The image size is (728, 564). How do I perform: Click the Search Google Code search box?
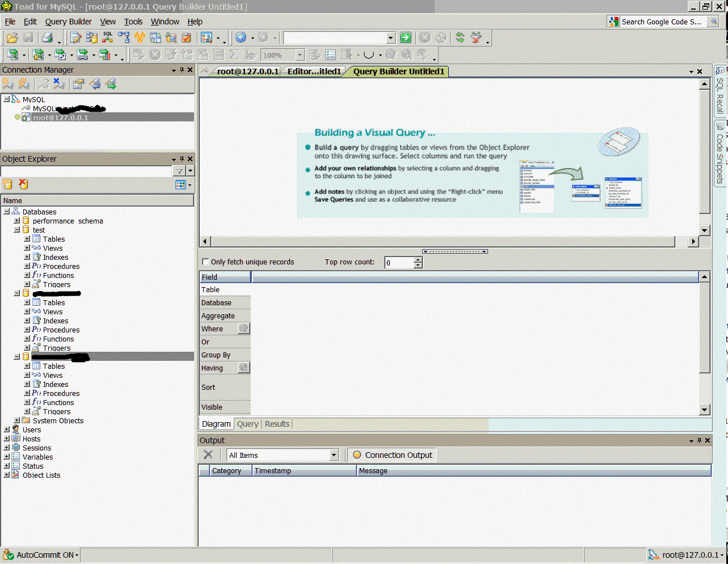(x=663, y=22)
